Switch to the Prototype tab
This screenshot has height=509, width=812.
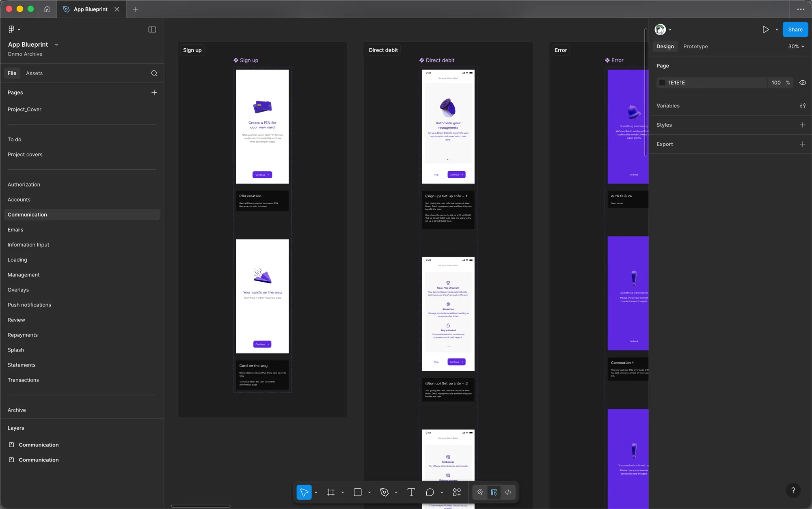(x=695, y=46)
